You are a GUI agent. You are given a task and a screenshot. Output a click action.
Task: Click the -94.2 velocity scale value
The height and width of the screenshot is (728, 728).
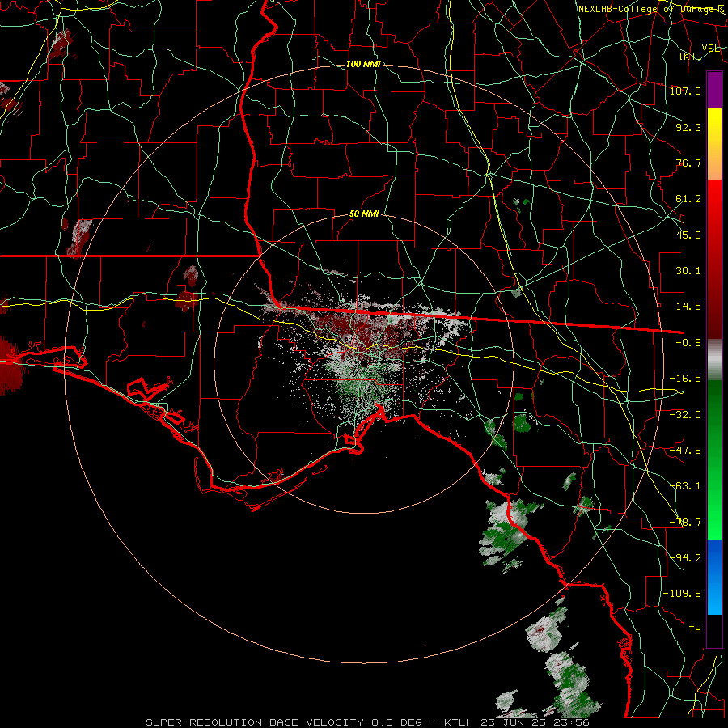[x=685, y=557]
